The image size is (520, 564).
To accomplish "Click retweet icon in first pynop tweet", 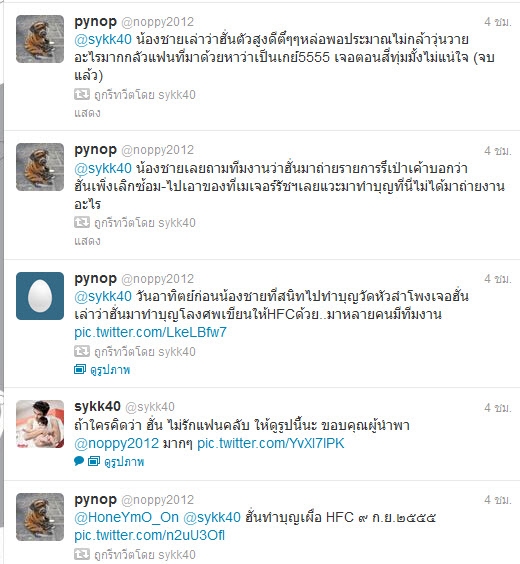I will (x=82, y=95).
